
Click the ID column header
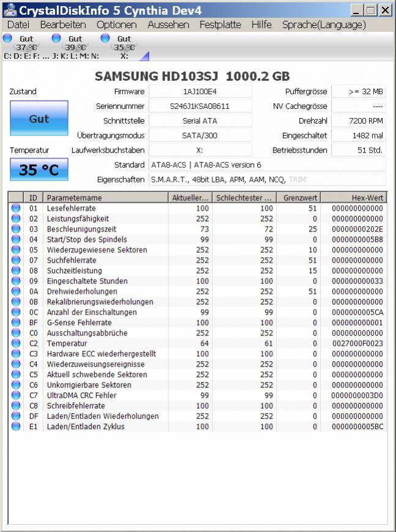(x=33, y=198)
